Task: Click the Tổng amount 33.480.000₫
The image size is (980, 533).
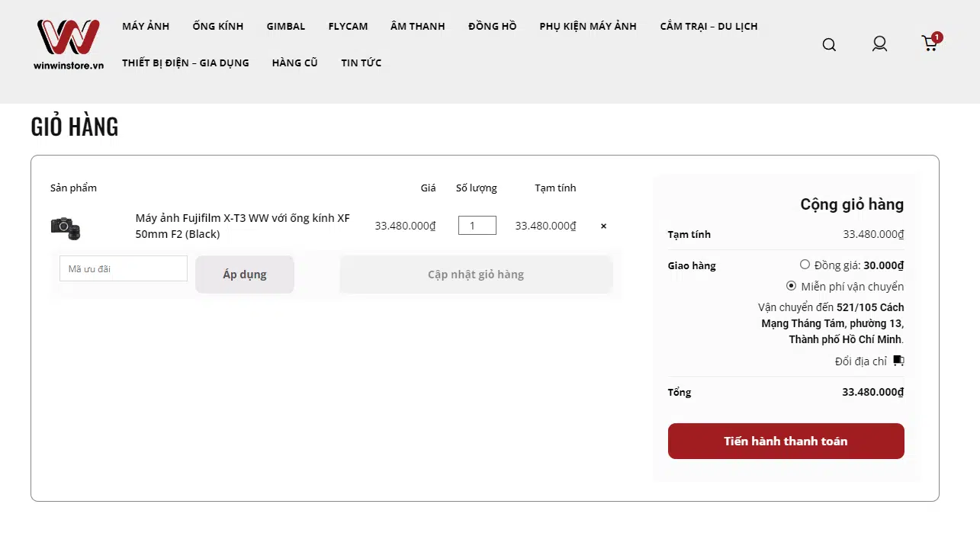Action: tap(872, 392)
